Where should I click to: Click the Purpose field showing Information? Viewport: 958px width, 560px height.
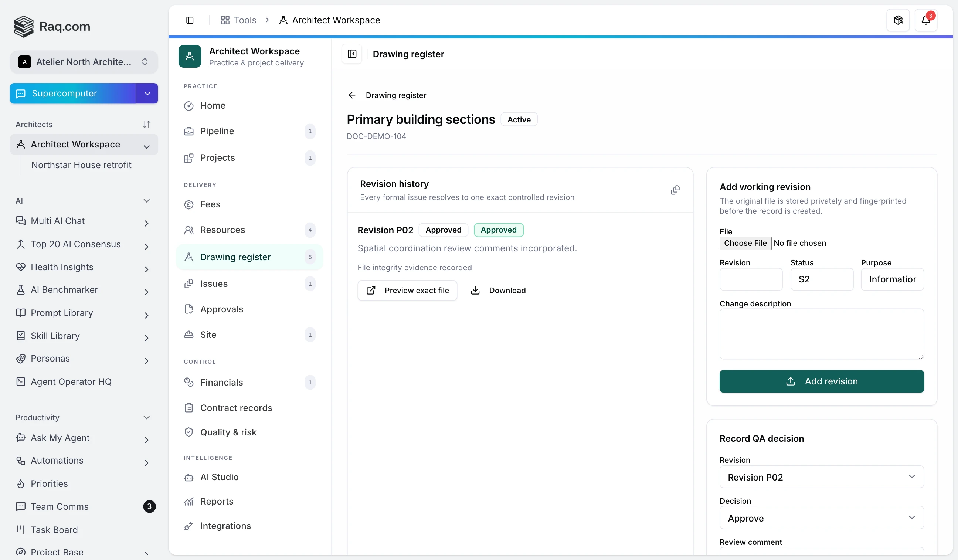tap(892, 279)
